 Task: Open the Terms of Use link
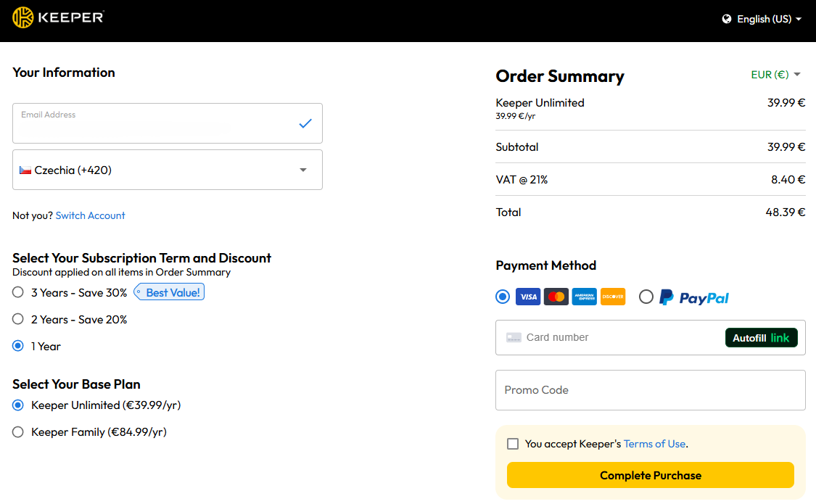(654, 444)
